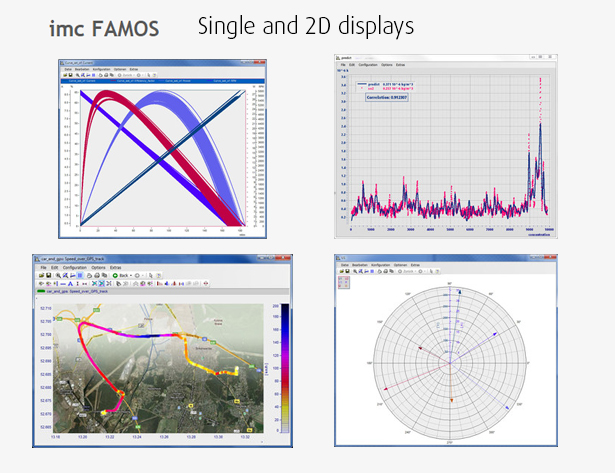Viewport: 615px width, 473px height.
Task: Click red crosshair icon at GPS second toolbar end
Action: (206, 284)
